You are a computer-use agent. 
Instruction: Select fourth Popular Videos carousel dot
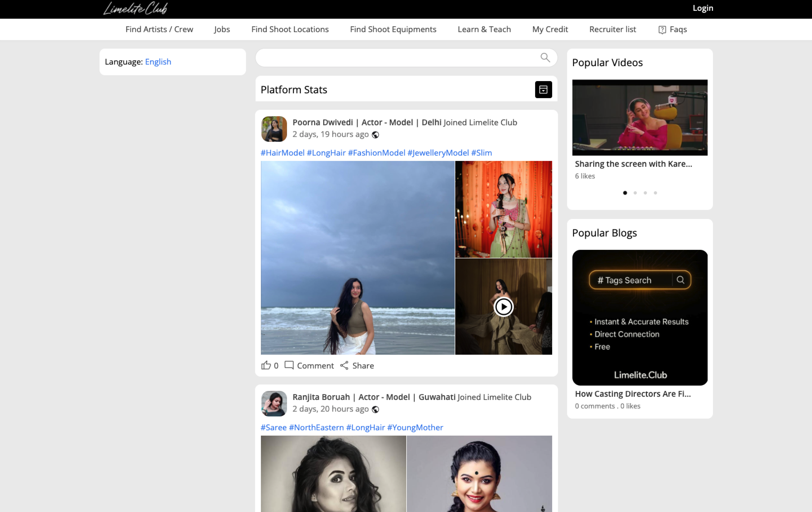pyautogui.click(x=655, y=193)
